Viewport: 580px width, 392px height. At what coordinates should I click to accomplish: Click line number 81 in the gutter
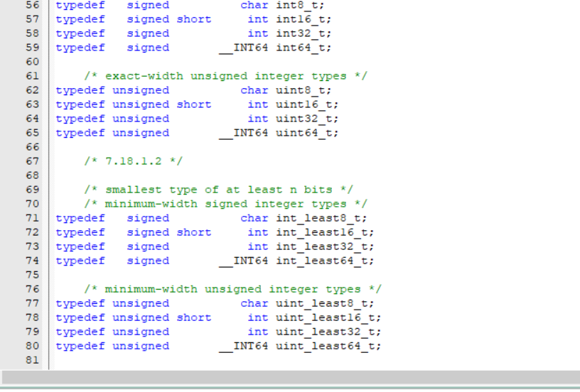point(33,360)
